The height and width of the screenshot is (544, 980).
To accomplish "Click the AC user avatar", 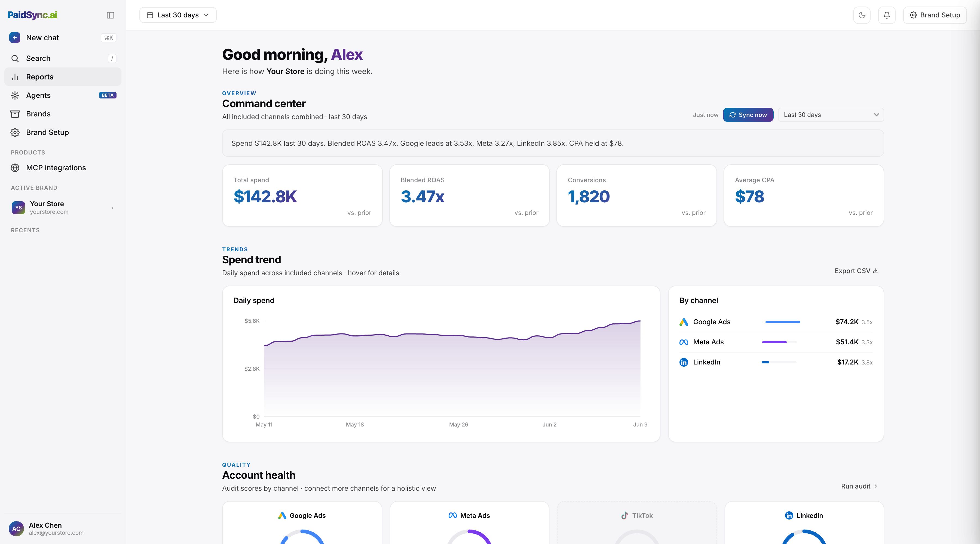I will coord(16,528).
